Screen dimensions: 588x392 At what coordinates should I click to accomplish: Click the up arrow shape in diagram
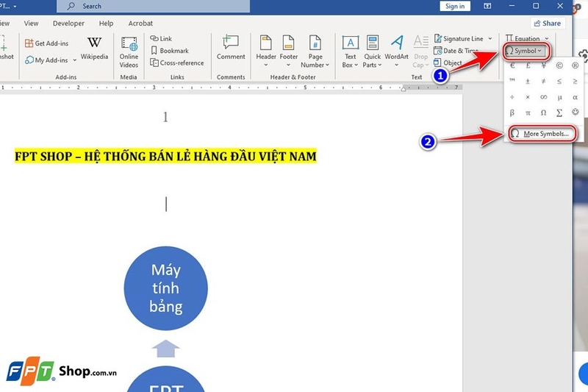[165, 349]
